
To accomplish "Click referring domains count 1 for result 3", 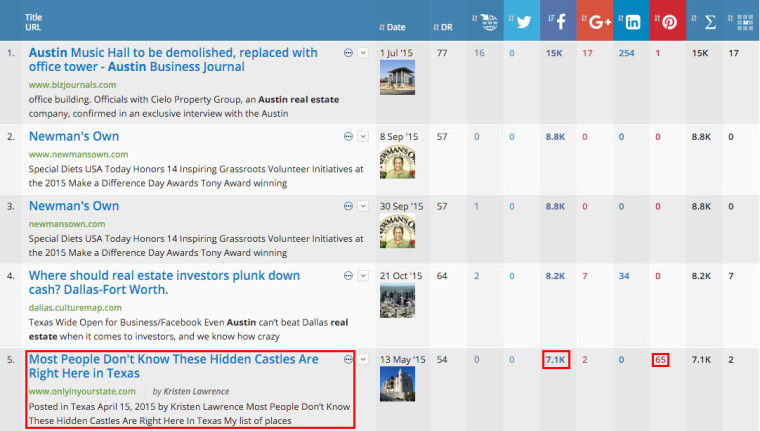I will tap(477, 206).
